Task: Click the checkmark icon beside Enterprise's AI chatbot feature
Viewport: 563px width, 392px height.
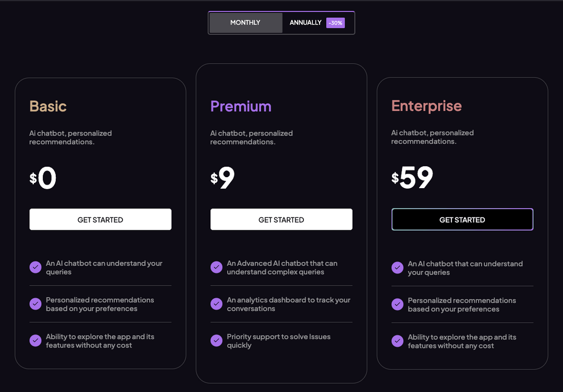Action: coord(397,267)
